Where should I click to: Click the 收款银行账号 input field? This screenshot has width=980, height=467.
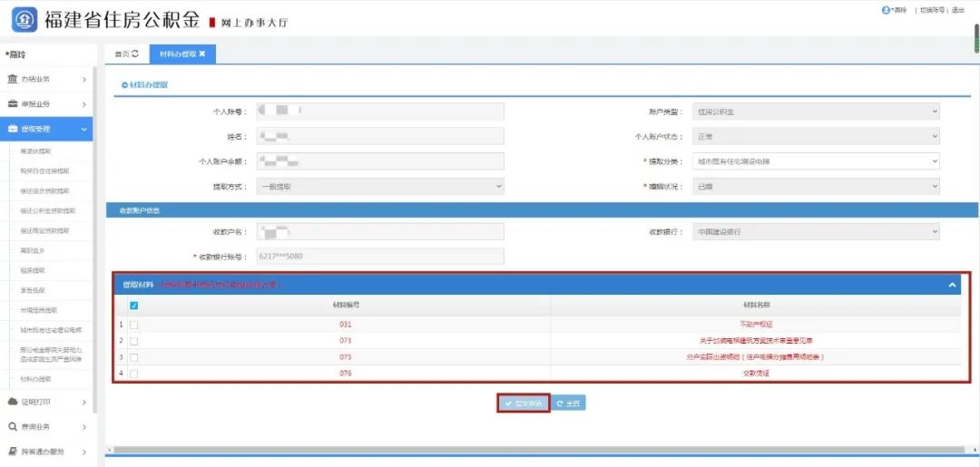[x=380, y=257]
